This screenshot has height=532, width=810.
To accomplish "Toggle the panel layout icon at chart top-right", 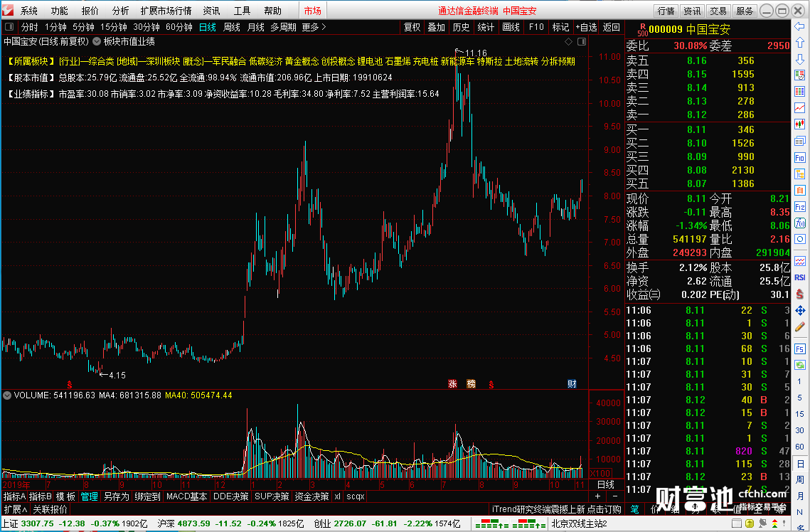I will [582, 41].
